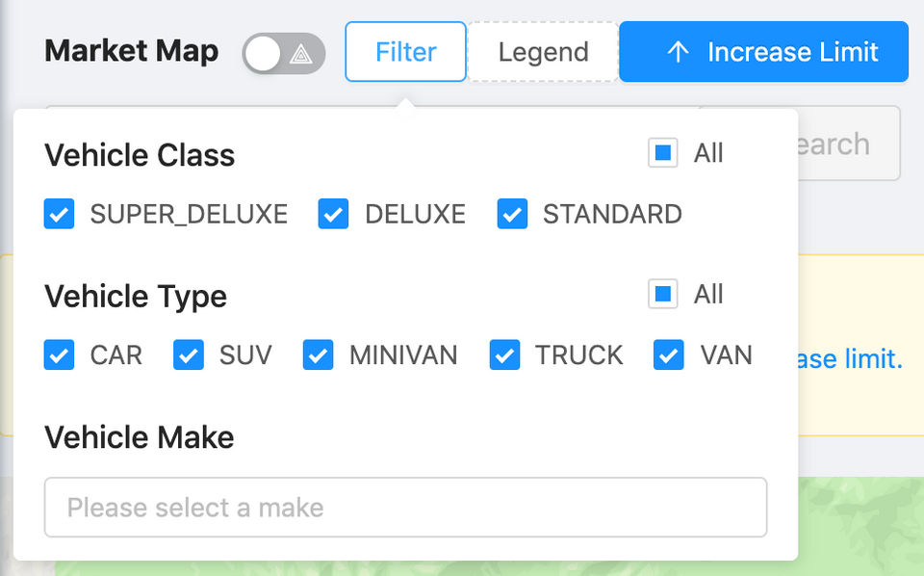The width and height of the screenshot is (924, 576).
Task: Uncheck the MINIVAN checkbox
Action: tap(319, 355)
